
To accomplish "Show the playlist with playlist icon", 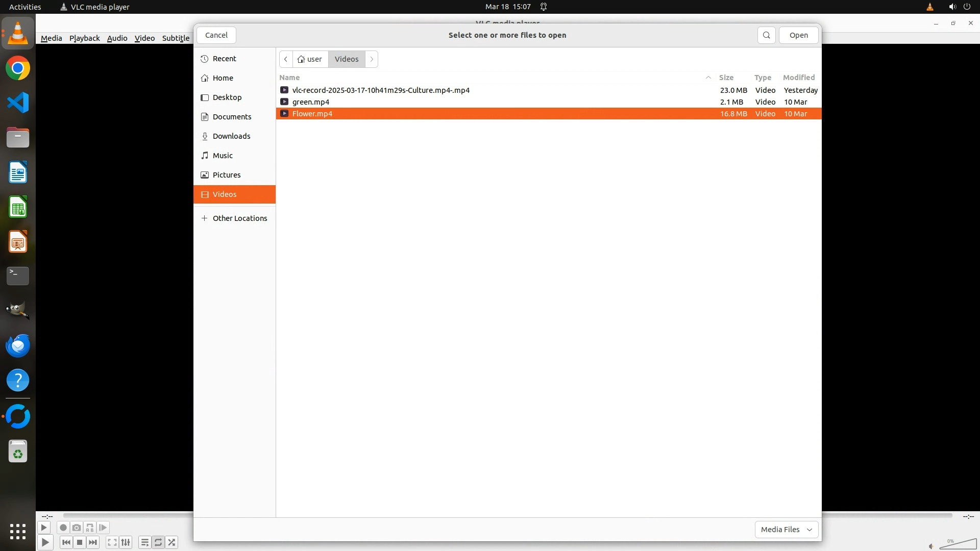I will click(144, 542).
